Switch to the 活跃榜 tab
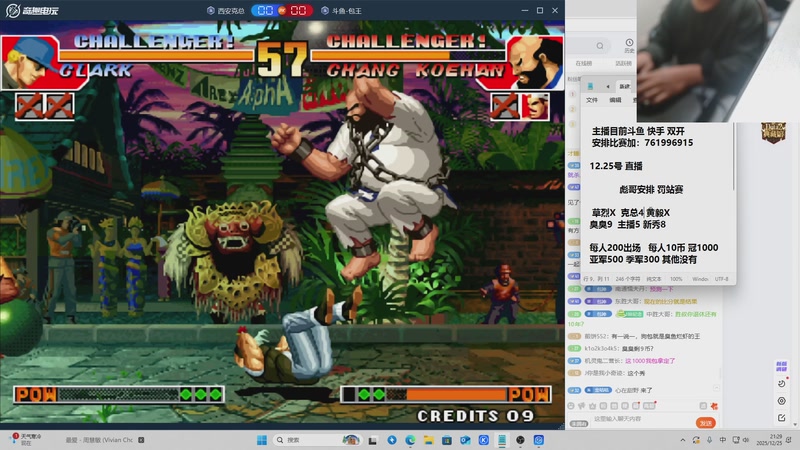 tap(623, 63)
